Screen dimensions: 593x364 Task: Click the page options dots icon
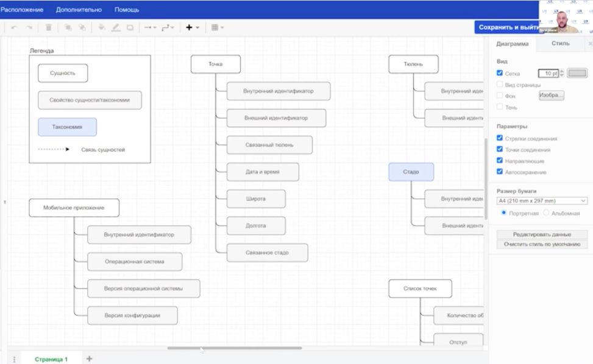pos(15,359)
